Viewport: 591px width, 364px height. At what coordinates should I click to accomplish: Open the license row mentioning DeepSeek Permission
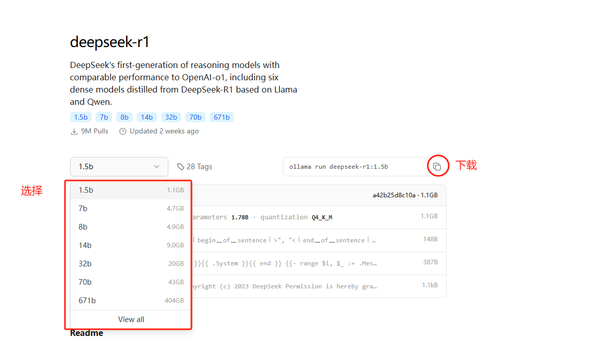[319, 286]
